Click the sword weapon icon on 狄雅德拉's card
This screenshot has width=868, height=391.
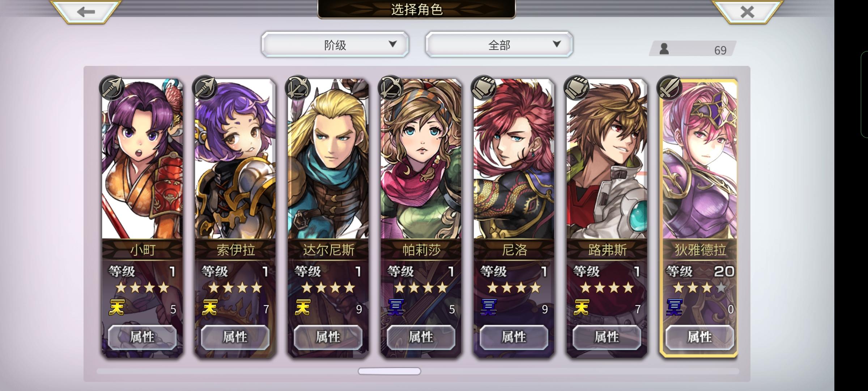669,88
